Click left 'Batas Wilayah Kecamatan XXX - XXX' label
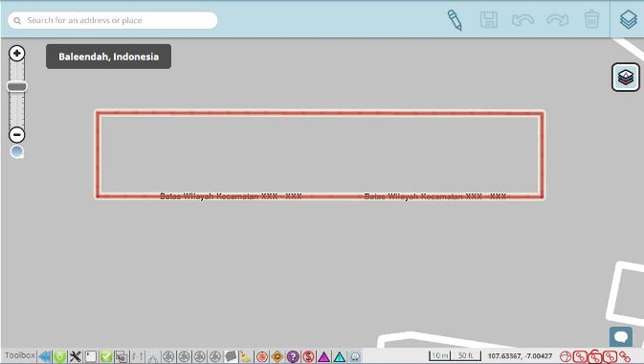The height and width of the screenshot is (364, 644). click(231, 196)
